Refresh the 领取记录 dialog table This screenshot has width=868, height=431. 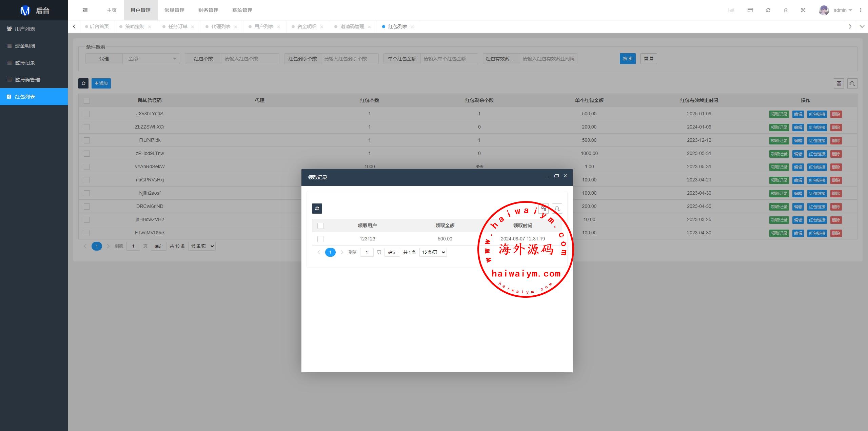click(x=317, y=209)
